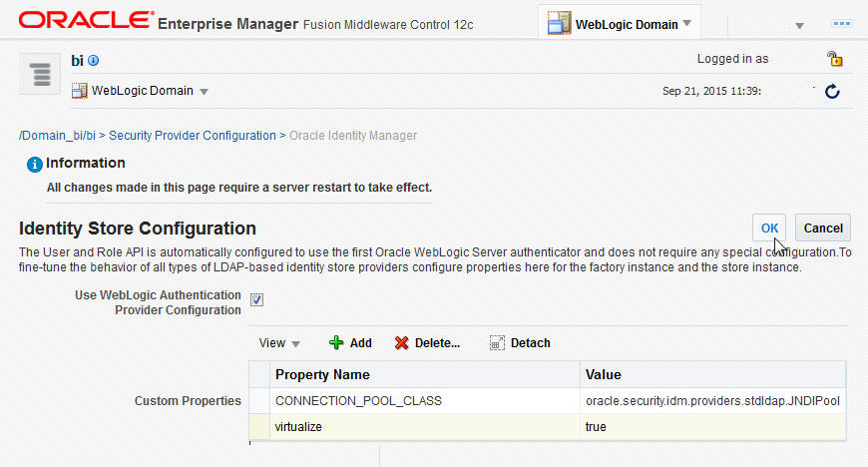Click the Detach table icon
Viewport: 868px width, 467px height.
tap(497, 343)
